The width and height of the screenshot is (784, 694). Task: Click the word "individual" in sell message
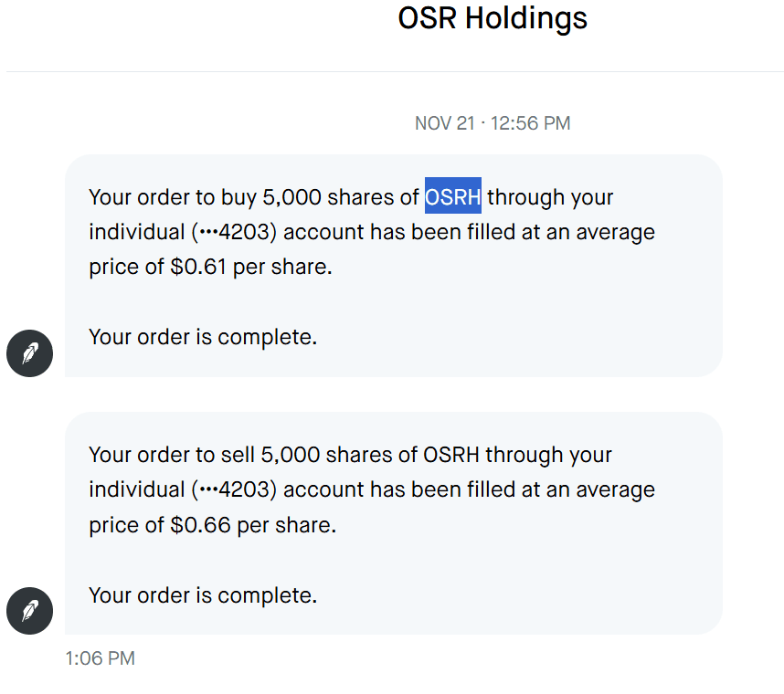[x=137, y=490]
